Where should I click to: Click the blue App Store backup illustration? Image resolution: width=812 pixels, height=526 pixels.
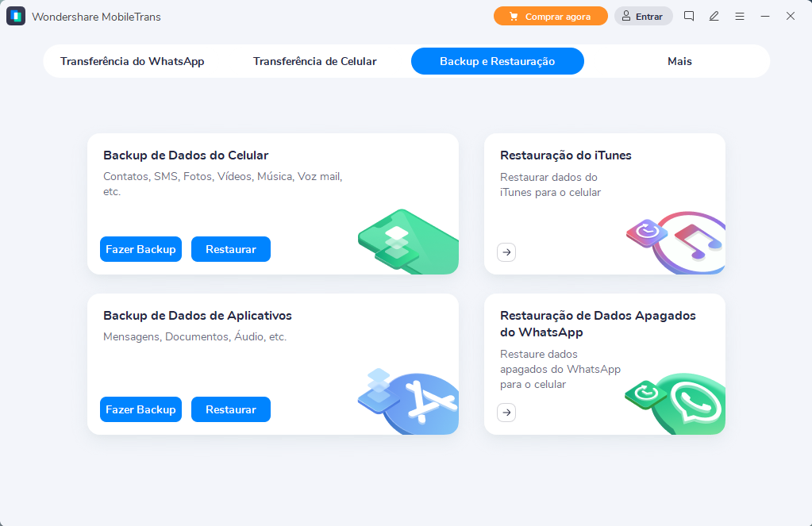(408, 401)
